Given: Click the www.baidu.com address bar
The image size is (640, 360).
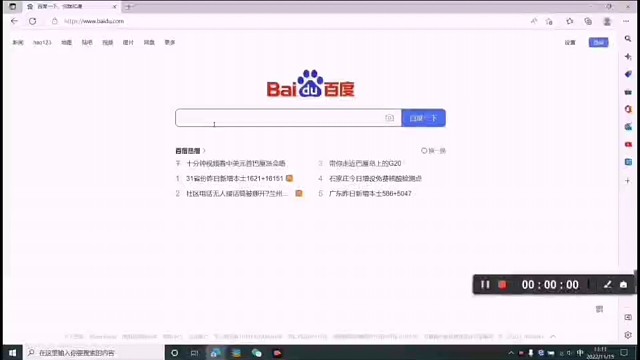Looking at the screenshot, I should (94, 21).
